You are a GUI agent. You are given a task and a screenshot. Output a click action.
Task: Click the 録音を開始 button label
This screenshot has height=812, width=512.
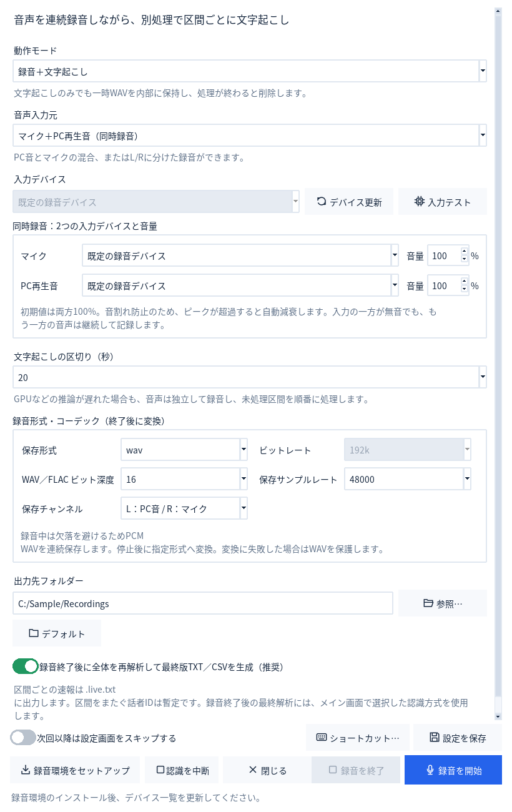pyautogui.click(x=460, y=771)
